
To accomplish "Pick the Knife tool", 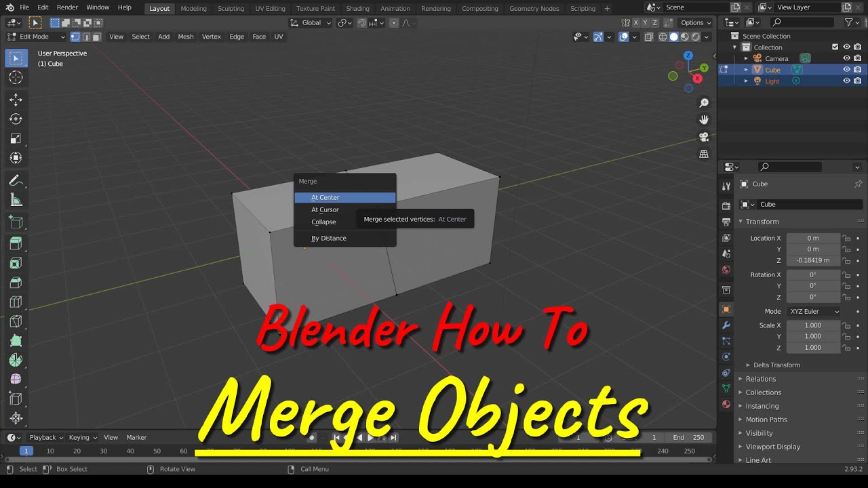I will click(16, 322).
